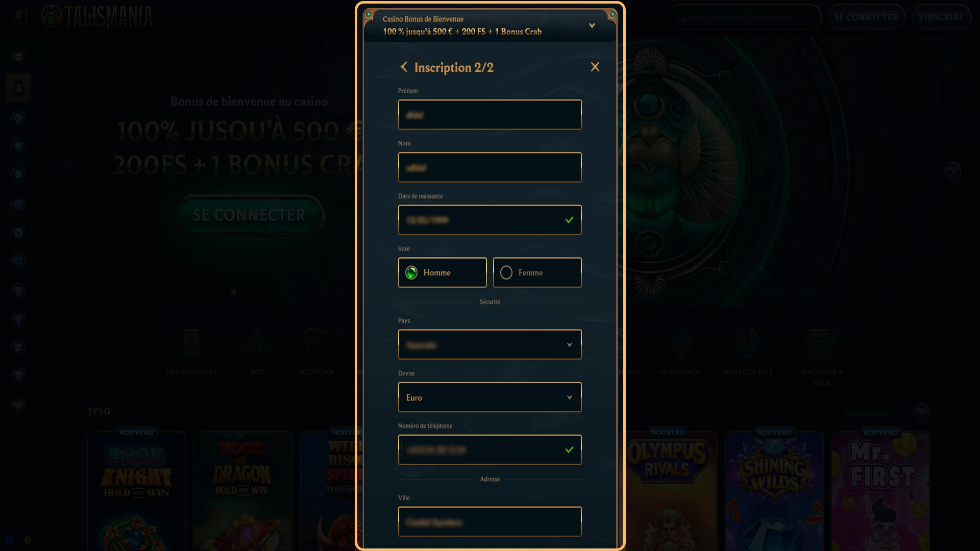The height and width of the screenshot is (551, 980).
Task: Expand the Casino Bonus de Bienvenue banner
Action: click(x=592, y=26)
